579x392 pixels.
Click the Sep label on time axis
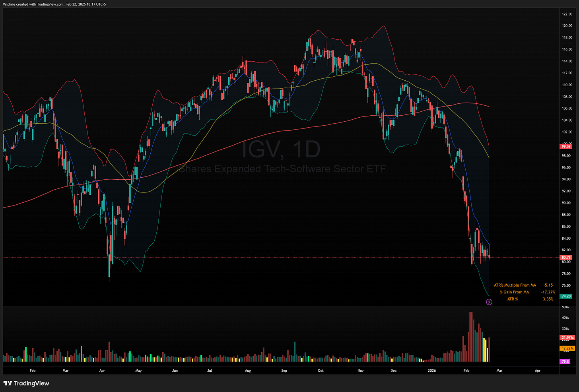pyautogui.click(x=284, y=371)
